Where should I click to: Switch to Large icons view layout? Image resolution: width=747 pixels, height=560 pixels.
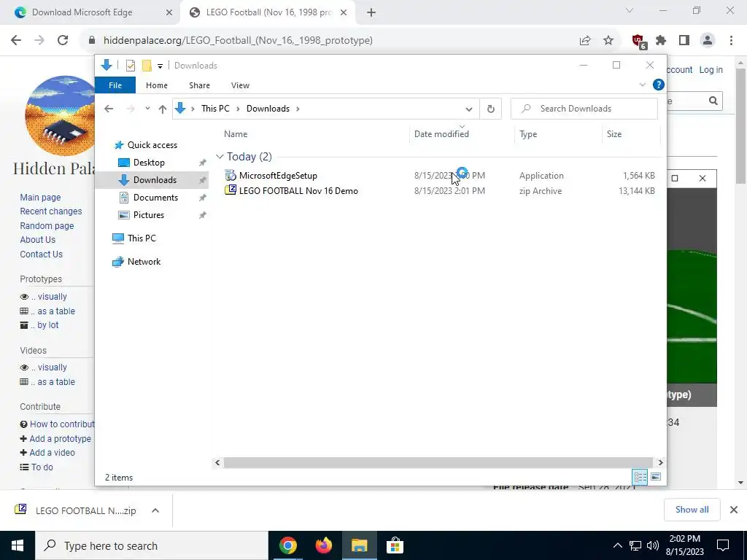pyautogui.click(x=656, y=477)
